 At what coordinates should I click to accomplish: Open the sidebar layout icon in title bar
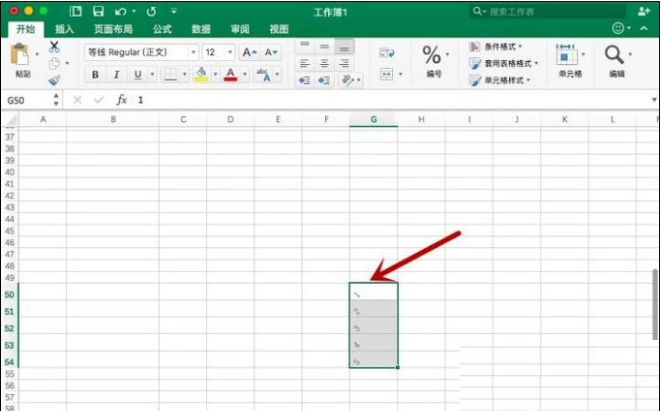pyautogui.click(x=75, y=12)
